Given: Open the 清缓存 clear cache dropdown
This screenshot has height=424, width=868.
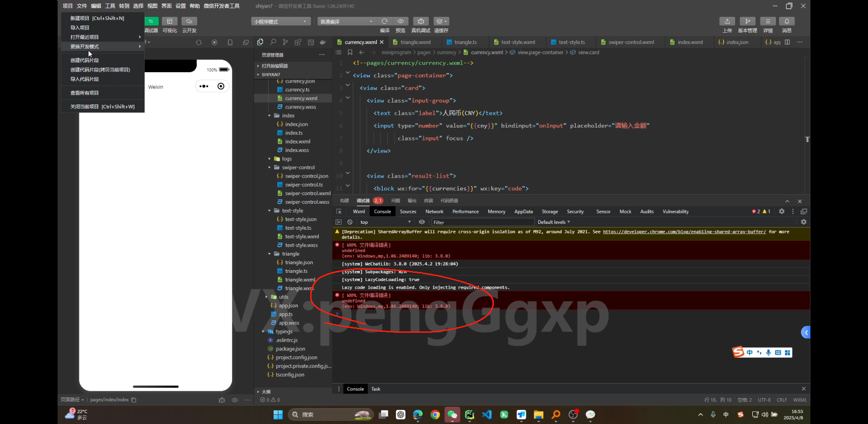Looking at the screenshot, I should click(441, 21).
